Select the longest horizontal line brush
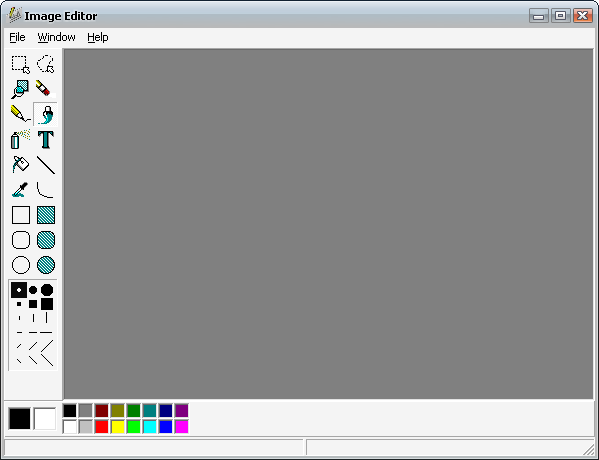The width and height of the screenshot is (599, 460). 46,332
